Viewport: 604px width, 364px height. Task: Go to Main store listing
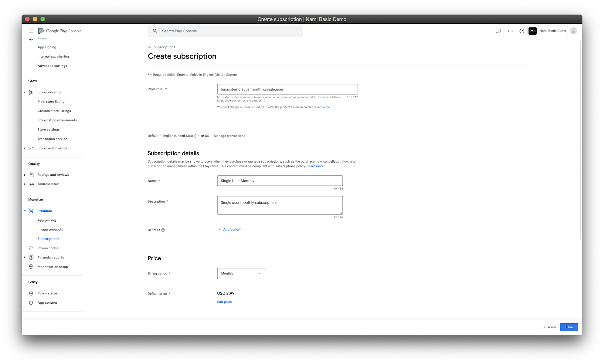point(51,102)
